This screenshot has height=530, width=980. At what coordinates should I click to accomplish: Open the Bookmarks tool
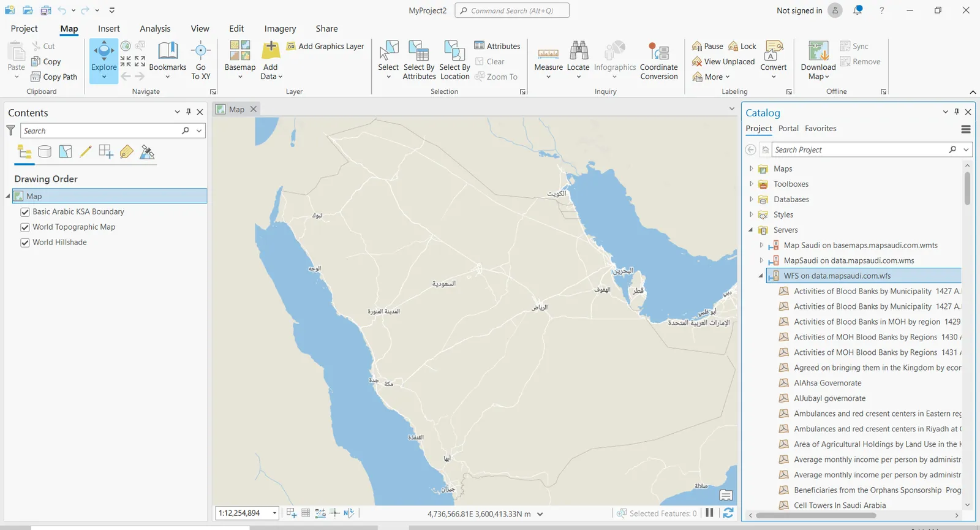click(167, 53)
